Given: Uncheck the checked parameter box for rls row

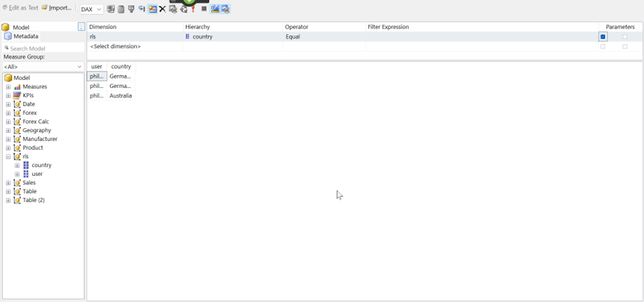Looking at the screenshot, I should click(603, 37).
